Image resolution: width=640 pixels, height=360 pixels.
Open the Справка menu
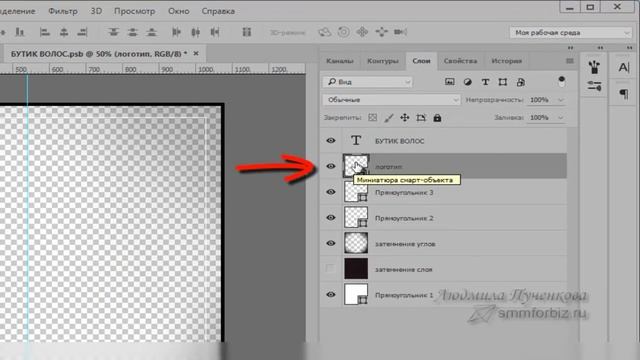(x=218, y=11)
